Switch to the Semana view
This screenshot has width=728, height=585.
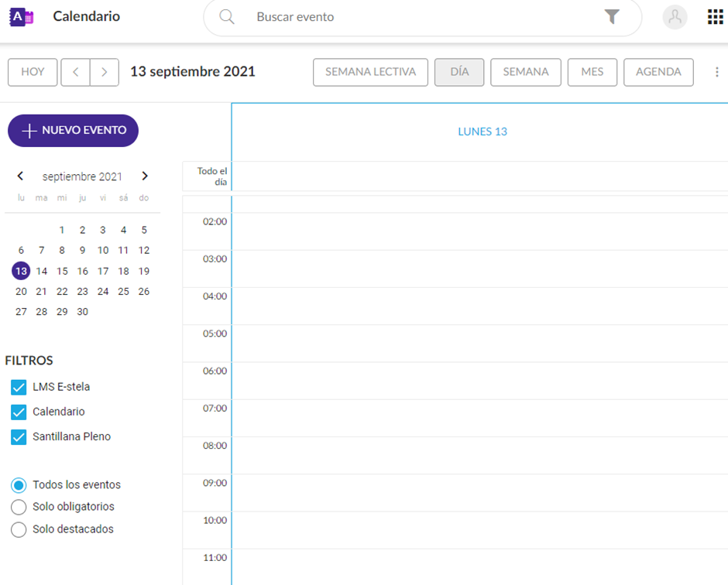point(525,72)
